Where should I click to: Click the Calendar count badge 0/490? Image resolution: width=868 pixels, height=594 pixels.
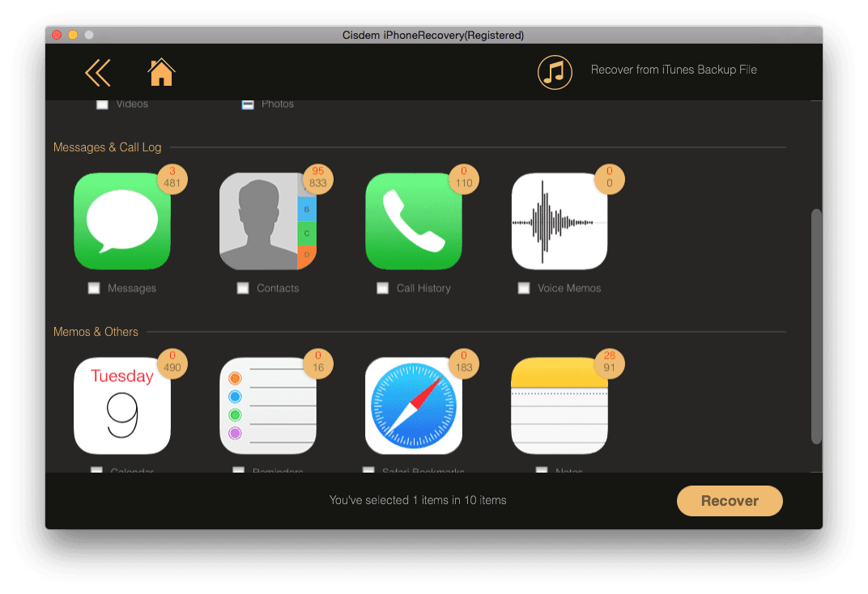172,363
